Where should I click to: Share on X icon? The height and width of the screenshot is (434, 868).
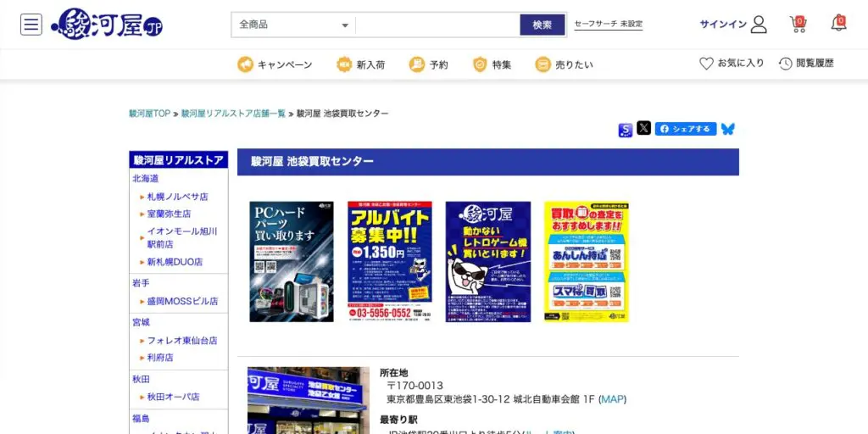point(644,128)
